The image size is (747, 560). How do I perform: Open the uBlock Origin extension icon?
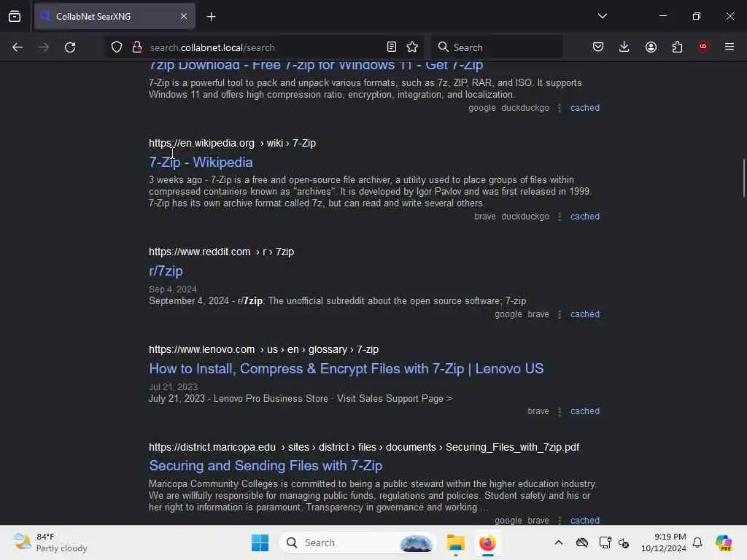pos(703,47)
